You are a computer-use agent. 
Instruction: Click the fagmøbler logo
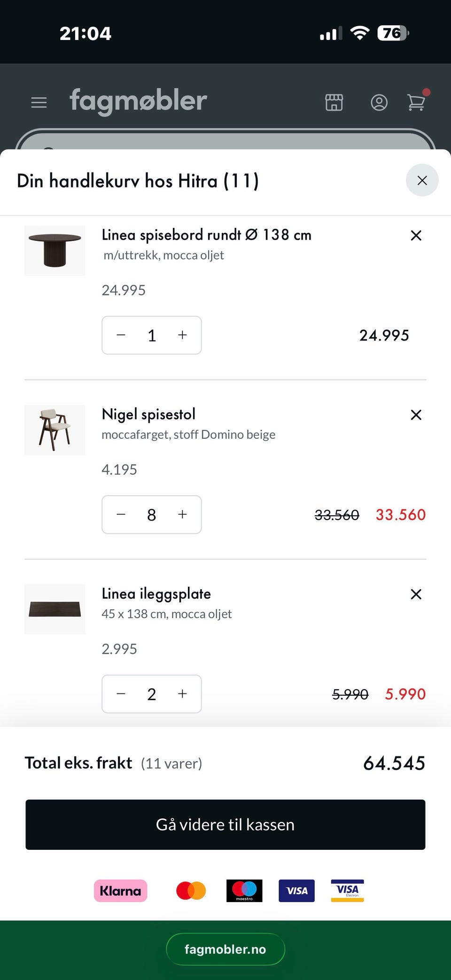(x=138, y=101)
